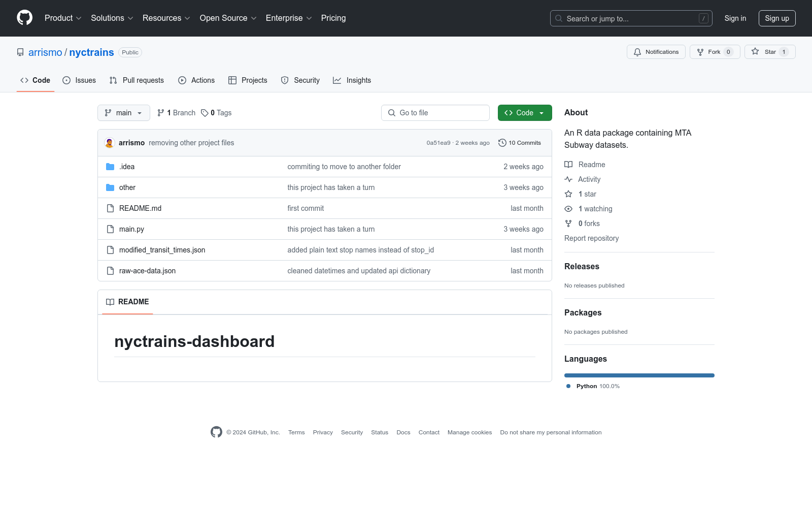Open the arrismo owner profile link
The width and height of the screenshot is (812, 508).
(x=45, y=52)
